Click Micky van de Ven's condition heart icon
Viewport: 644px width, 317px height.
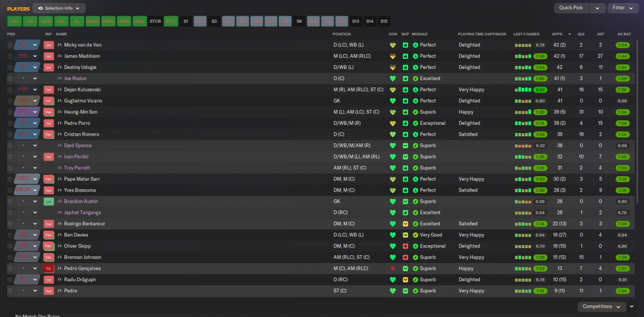click(393, 45)
